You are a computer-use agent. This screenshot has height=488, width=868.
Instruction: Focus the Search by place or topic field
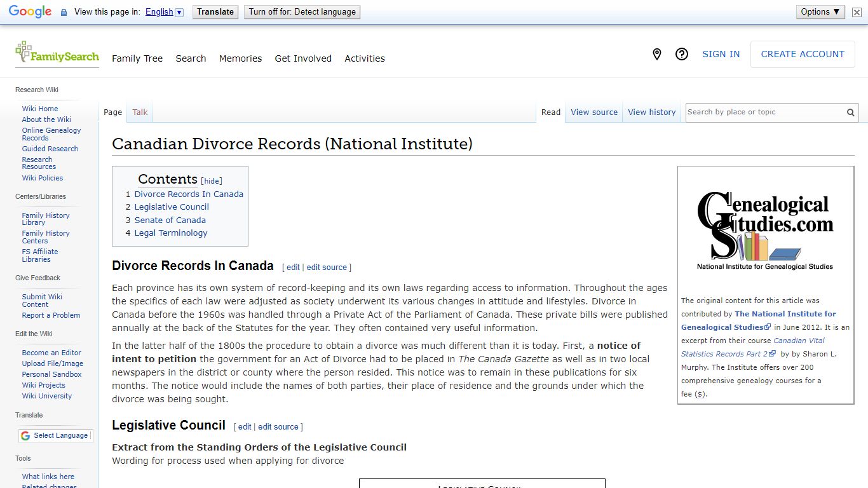click(764, 112)
